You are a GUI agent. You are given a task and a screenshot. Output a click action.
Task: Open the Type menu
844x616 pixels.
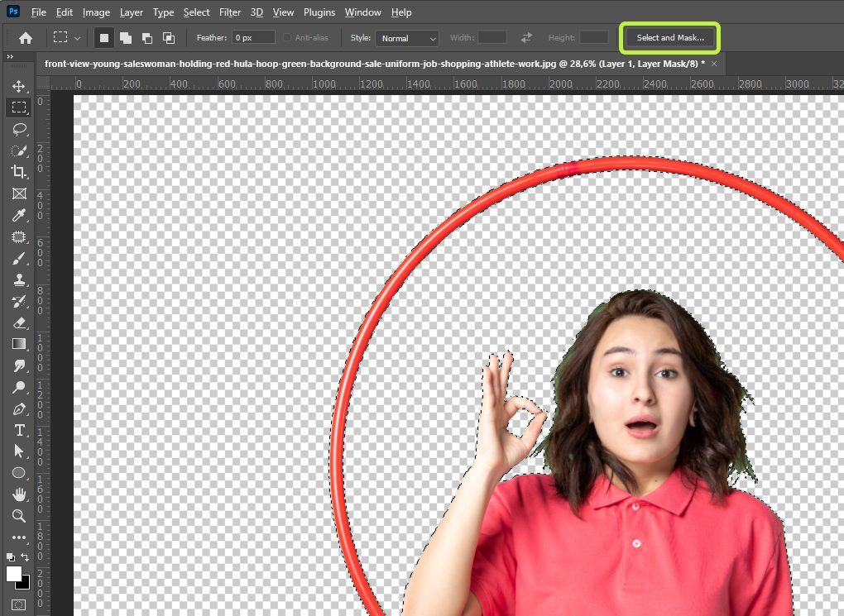(x=163, y=12)
